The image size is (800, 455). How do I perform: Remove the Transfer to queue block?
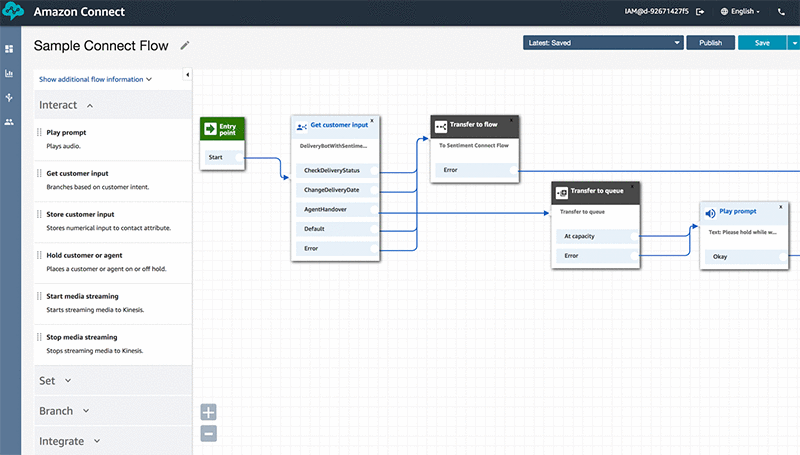[632, 187]
